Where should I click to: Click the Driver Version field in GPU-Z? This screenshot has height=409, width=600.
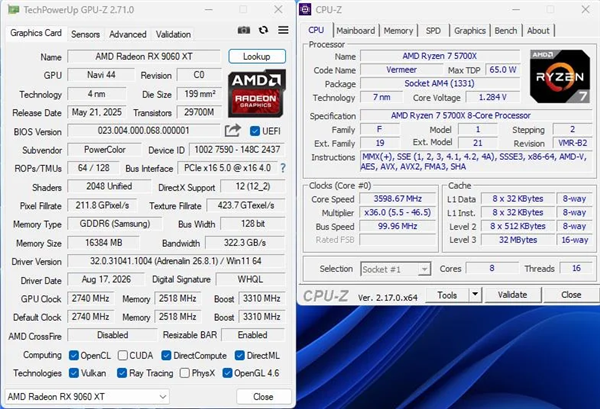(176, 261)
